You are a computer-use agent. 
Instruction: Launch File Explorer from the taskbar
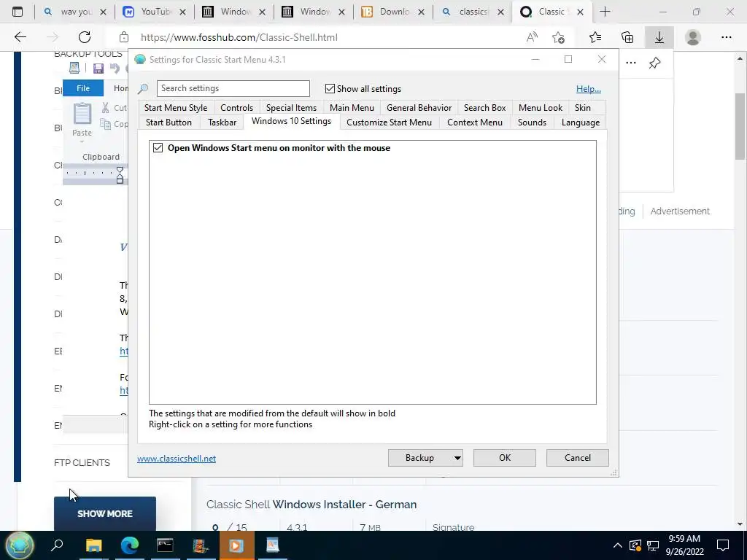94,545
